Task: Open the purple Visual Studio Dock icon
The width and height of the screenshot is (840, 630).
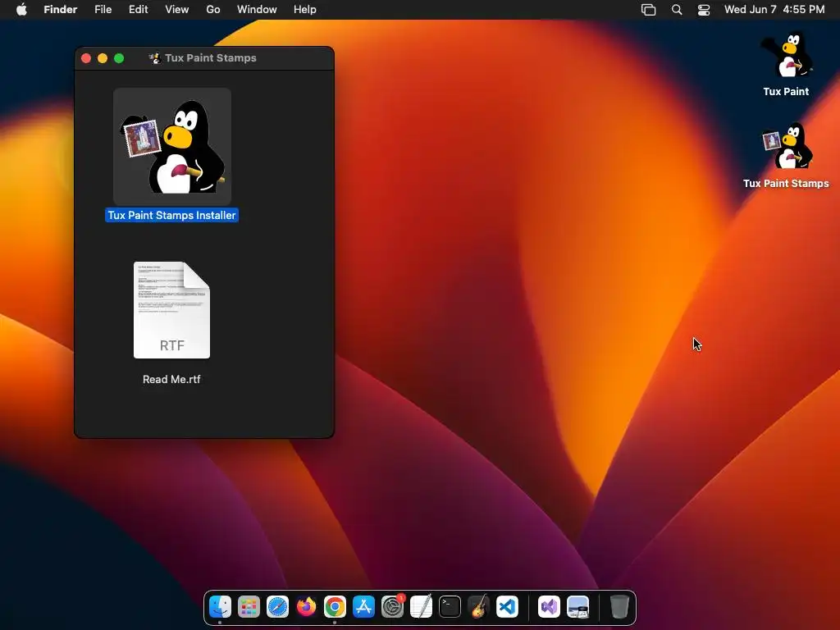Action: (549, 607)
